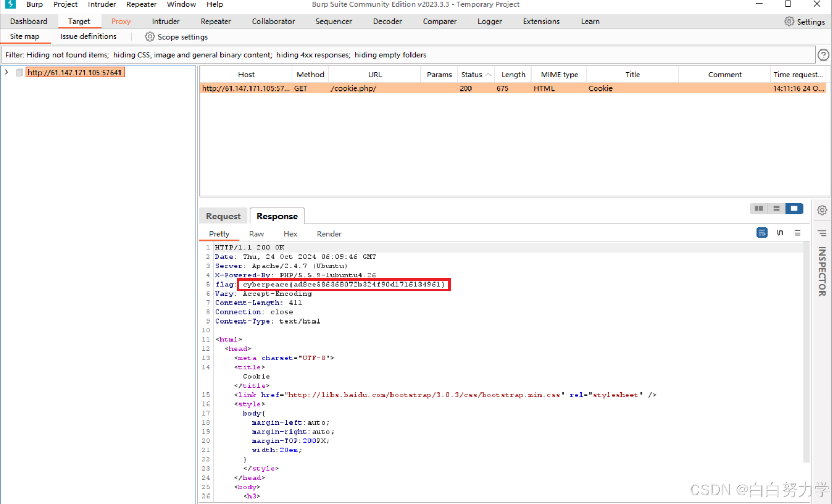Switch to the Response message tab
The image size is (832, 504).
point(277,216)
